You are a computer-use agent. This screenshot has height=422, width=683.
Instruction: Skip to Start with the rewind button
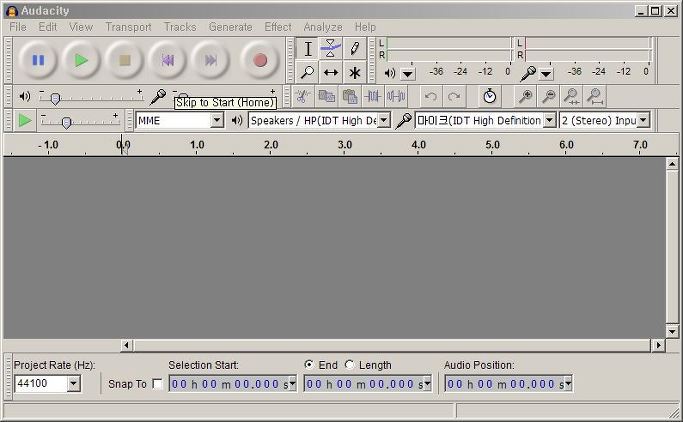click(168, 60)
